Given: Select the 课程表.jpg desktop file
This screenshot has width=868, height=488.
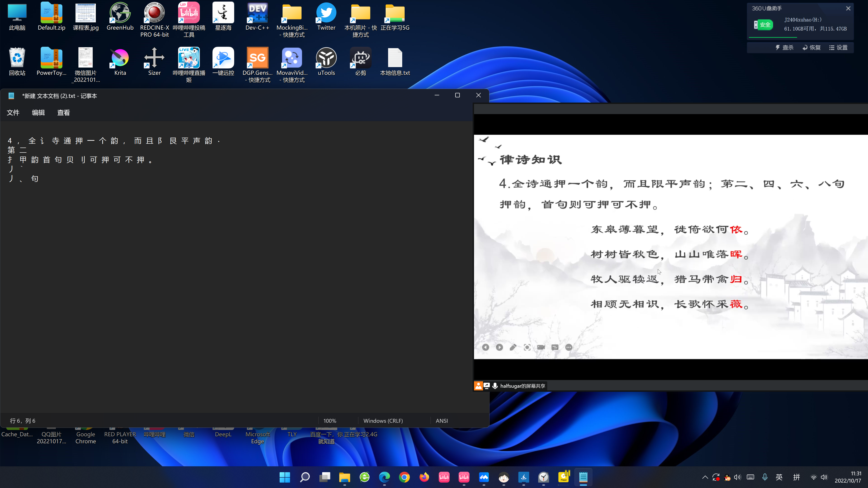Looking at the screenshot, I should point(86,17).
